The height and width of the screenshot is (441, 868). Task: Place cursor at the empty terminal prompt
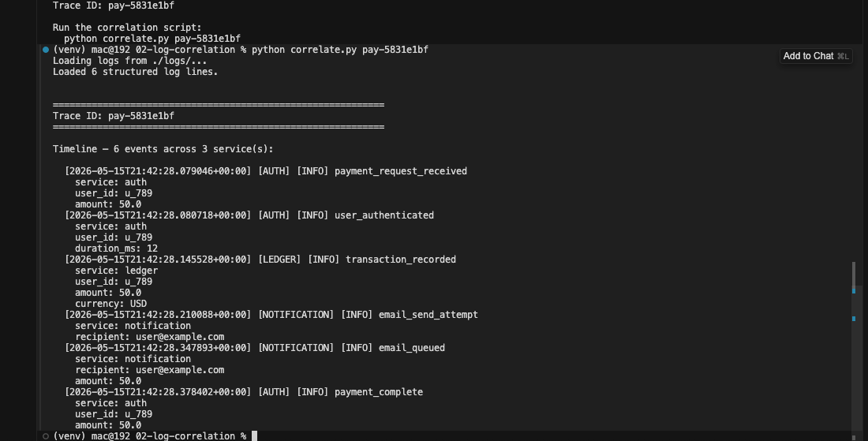coord(255,436)
